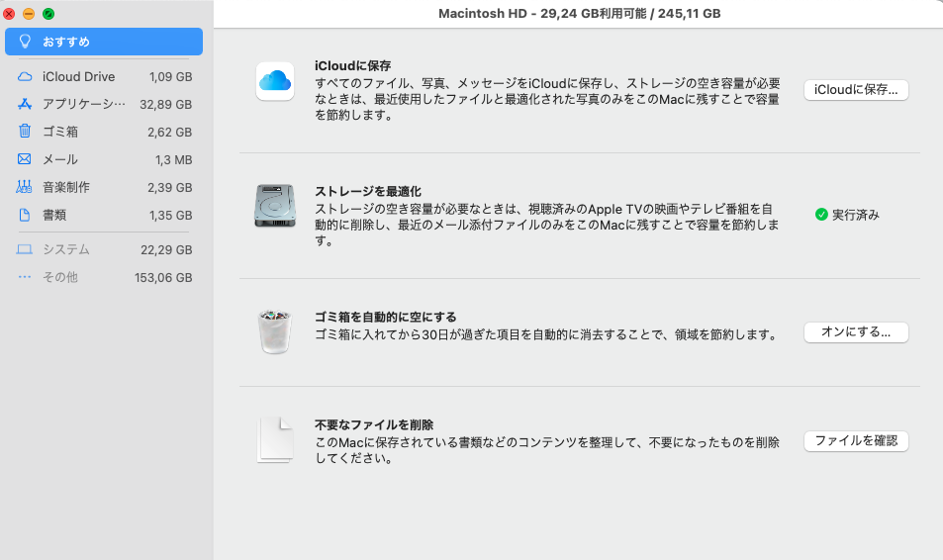943x560 pixels.
Task: Click the ゴミ箱を自動的に空にする heading
Action: coord(386,317)
